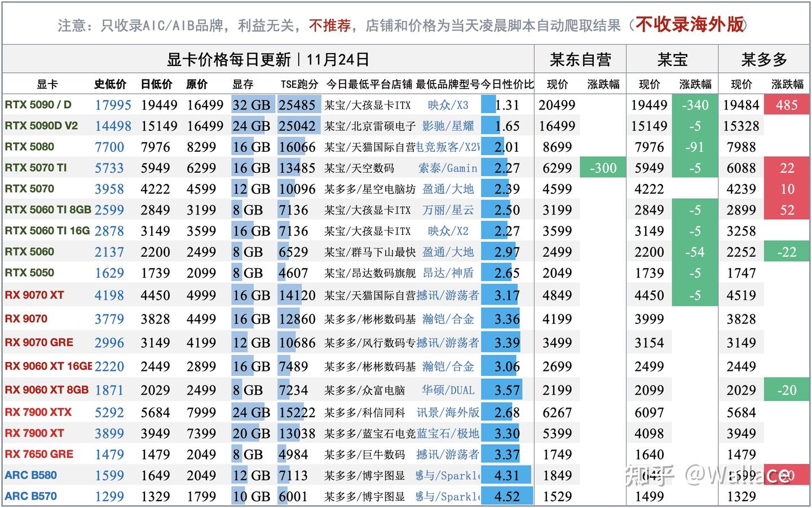Open the 盈通/大地 link for RTX 5060

pyautogui.click(x=448, y=252)
